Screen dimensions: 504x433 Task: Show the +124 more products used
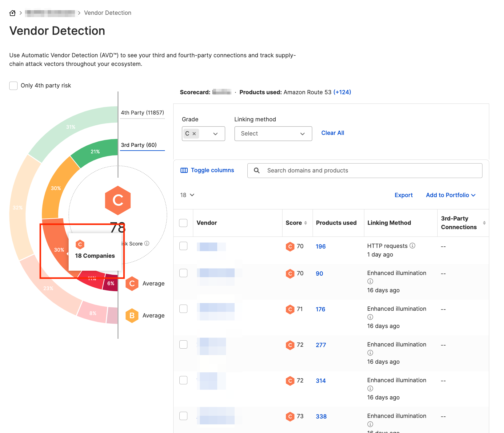click(342, 92)
